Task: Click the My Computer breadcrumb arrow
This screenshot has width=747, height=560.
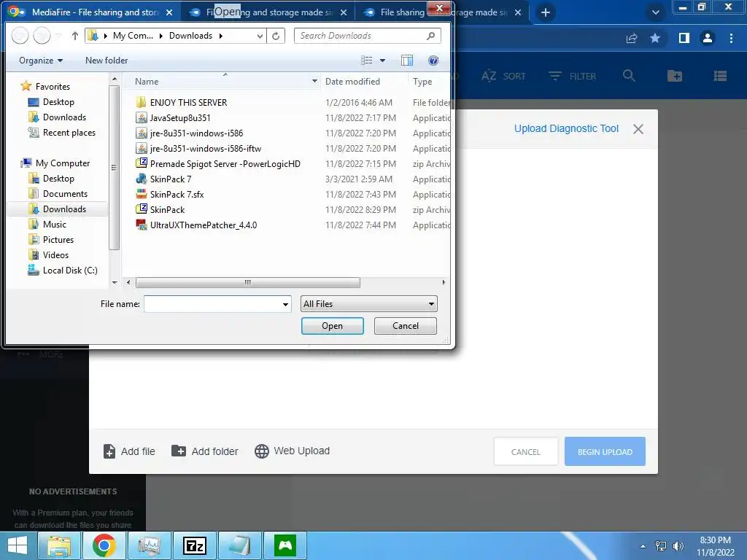Action: point(160,36)
